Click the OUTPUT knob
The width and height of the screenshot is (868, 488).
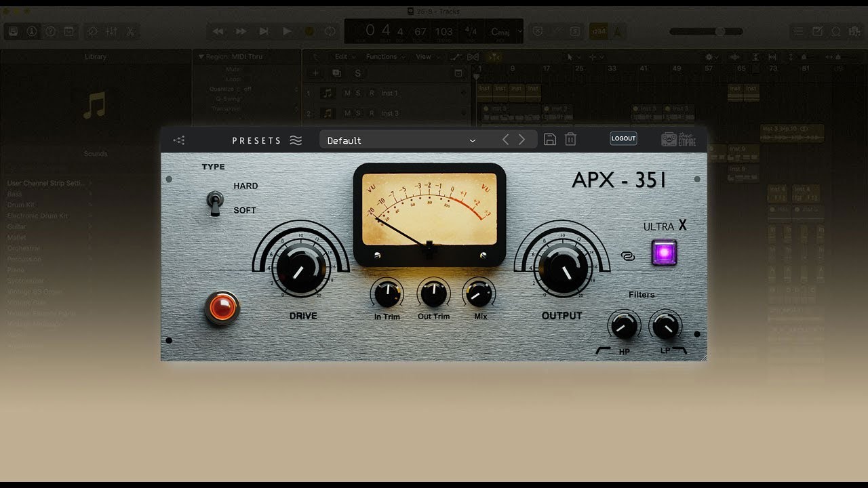[562, 269]
